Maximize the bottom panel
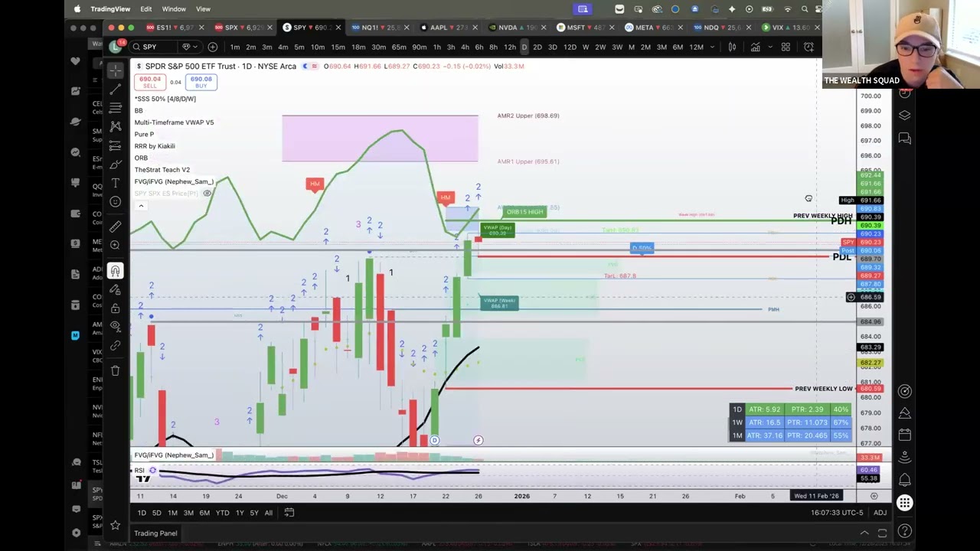This screenshot has width=980, height=551. click(882, 533)
